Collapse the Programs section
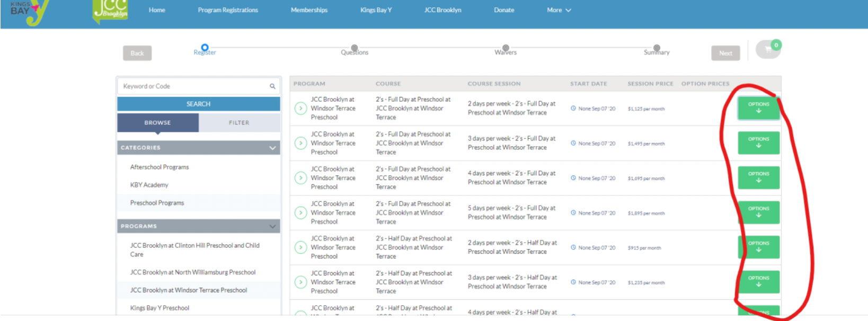Screen dimensions: 868x321 pyautogui.click(x=272, y=226)
